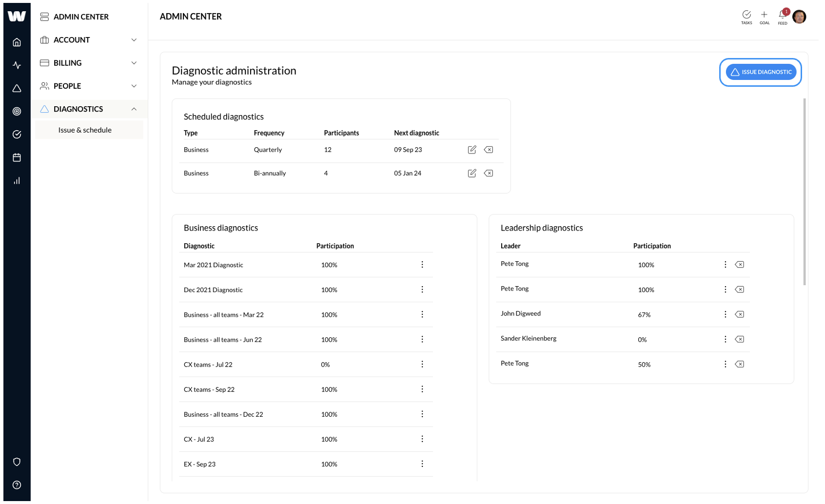Collapse the Diagnostics menu chevron
The image size is (825, 504).
[134, 109]
